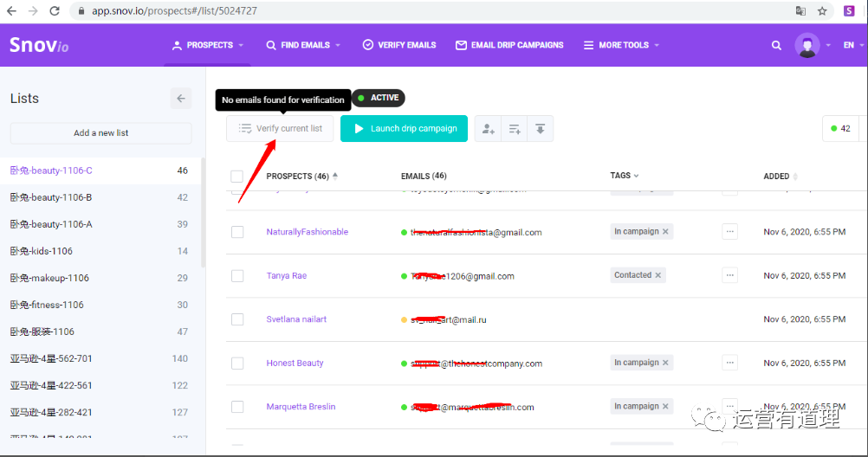Remove the Contacted tag from Tanya Rae

[658, 275]
